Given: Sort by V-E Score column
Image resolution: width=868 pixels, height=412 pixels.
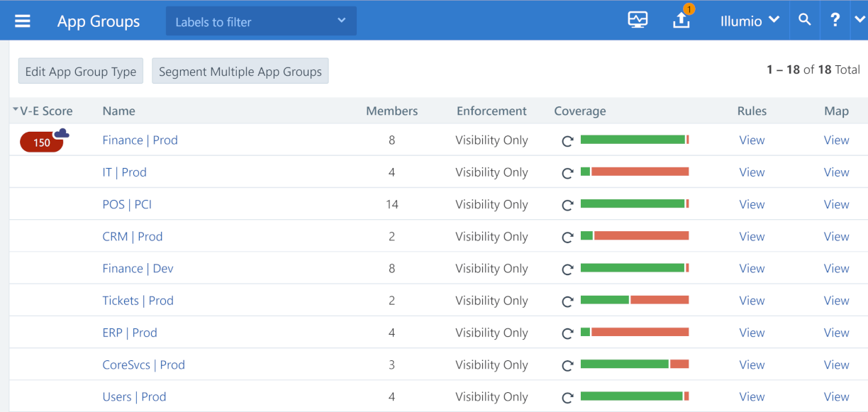Looking at the screenshot, I should pyautogui.click(x=43, y=111).
